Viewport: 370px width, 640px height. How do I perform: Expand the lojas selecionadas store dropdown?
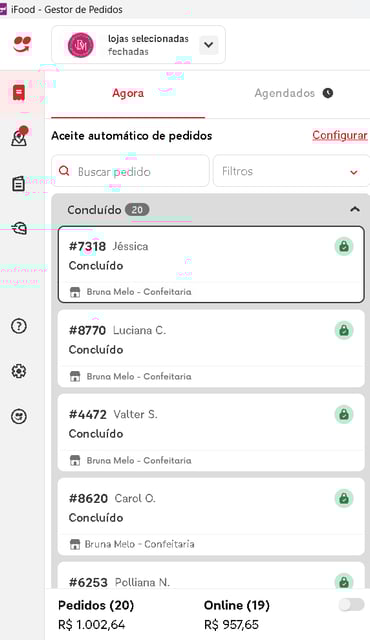(208, 44)
